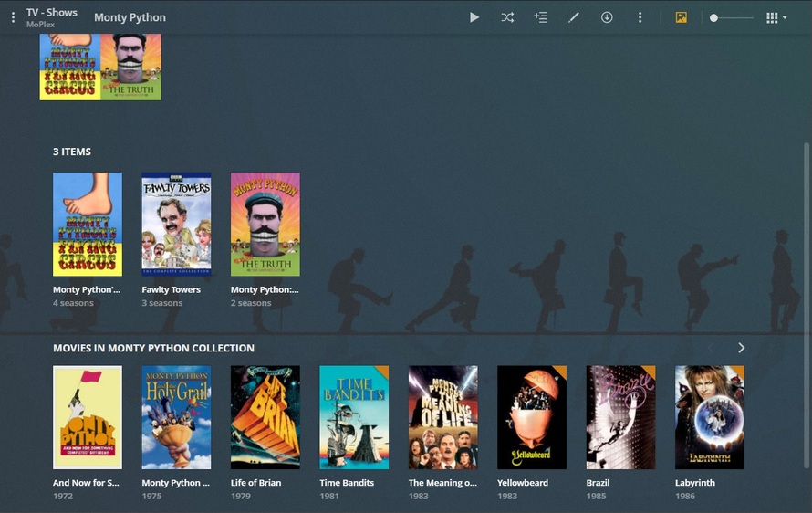The height and width of the screenshot is (513, 812).
Task: Select the 1972 year text
Action: pyautogui.click(x=63, y=497)
